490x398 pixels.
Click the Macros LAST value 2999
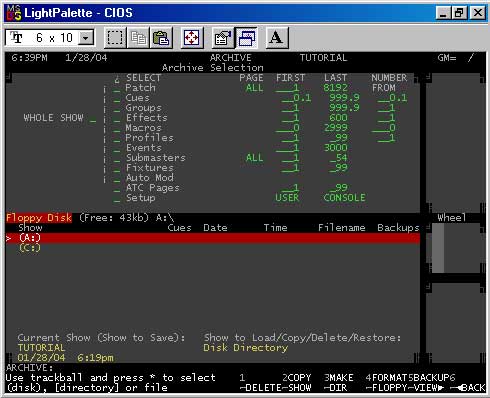click(x=336, y=128)
